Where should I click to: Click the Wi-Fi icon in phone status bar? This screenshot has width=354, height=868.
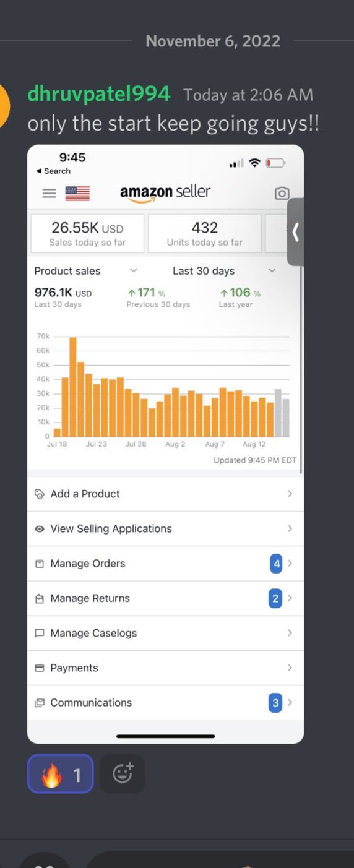[x=254, y=163]
